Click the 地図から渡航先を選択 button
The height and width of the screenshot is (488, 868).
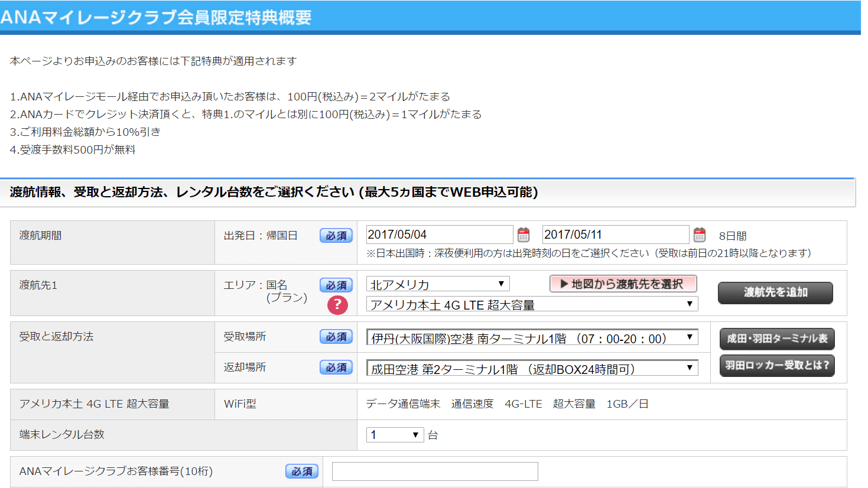(x=623, y=284)
